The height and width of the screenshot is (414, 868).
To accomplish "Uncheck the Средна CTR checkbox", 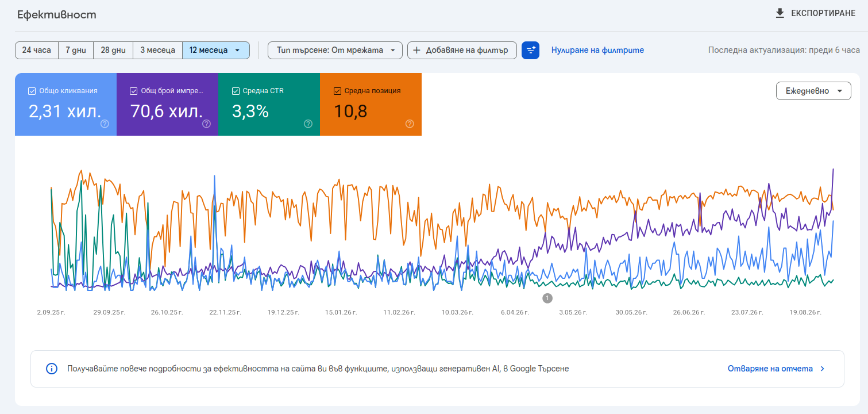I will (235, 91).
